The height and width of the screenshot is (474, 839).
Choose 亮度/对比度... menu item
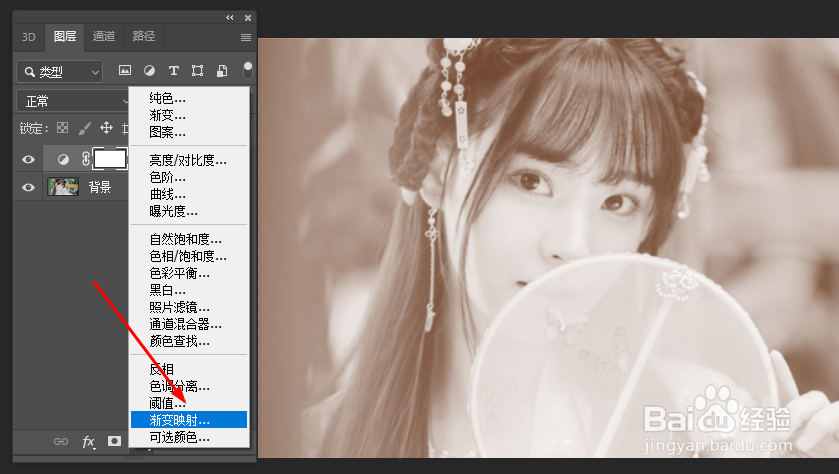click(x=189, y=160)
